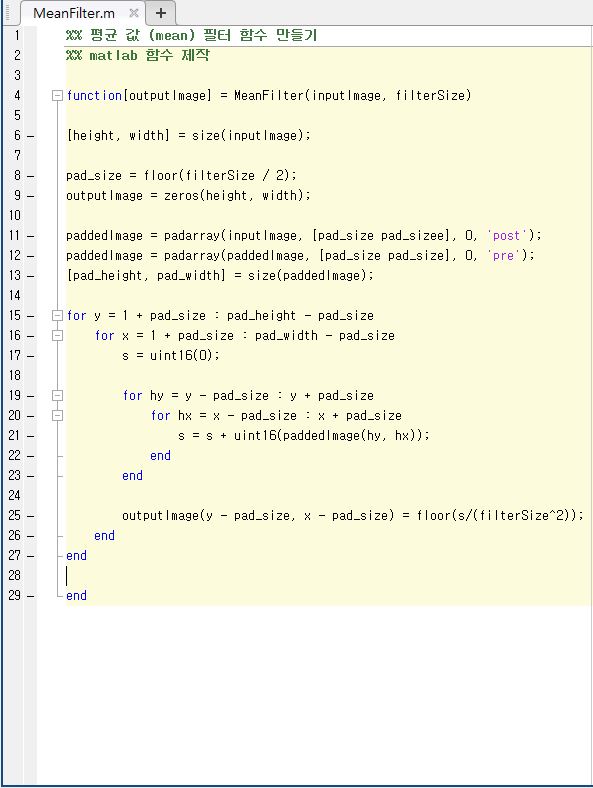
Task: Click 'uint16(paddedImage(hy, hx))' on line 21
Action: pos(329,436)
